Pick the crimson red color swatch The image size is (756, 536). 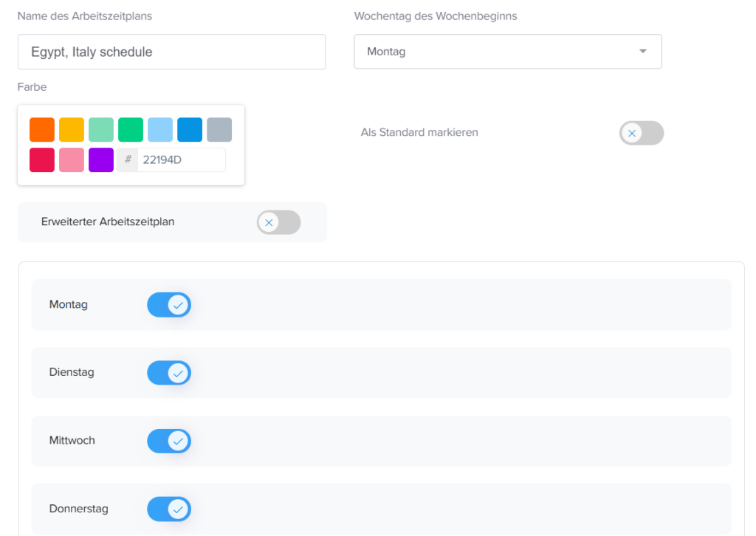42,160
